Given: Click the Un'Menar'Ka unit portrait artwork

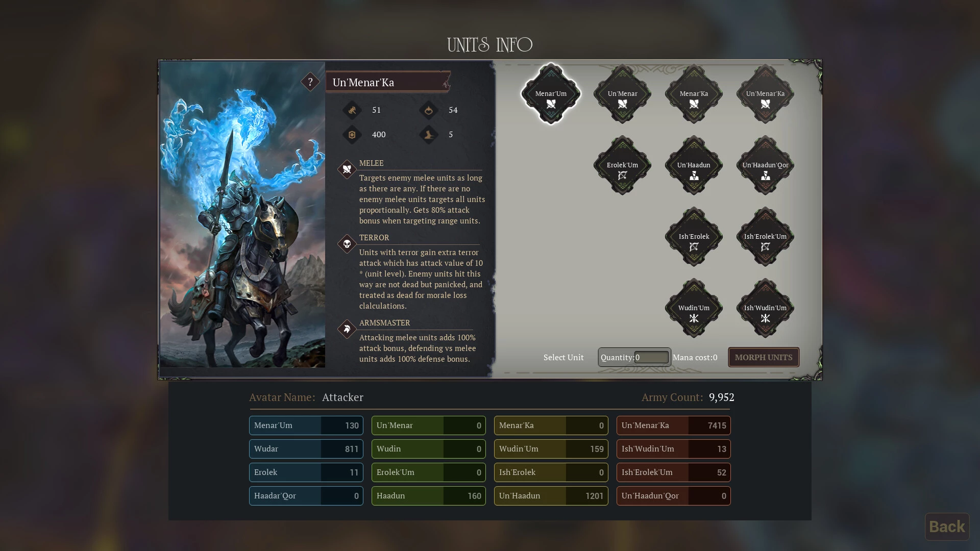Looking at the screenshot, I should coord(242,214).
